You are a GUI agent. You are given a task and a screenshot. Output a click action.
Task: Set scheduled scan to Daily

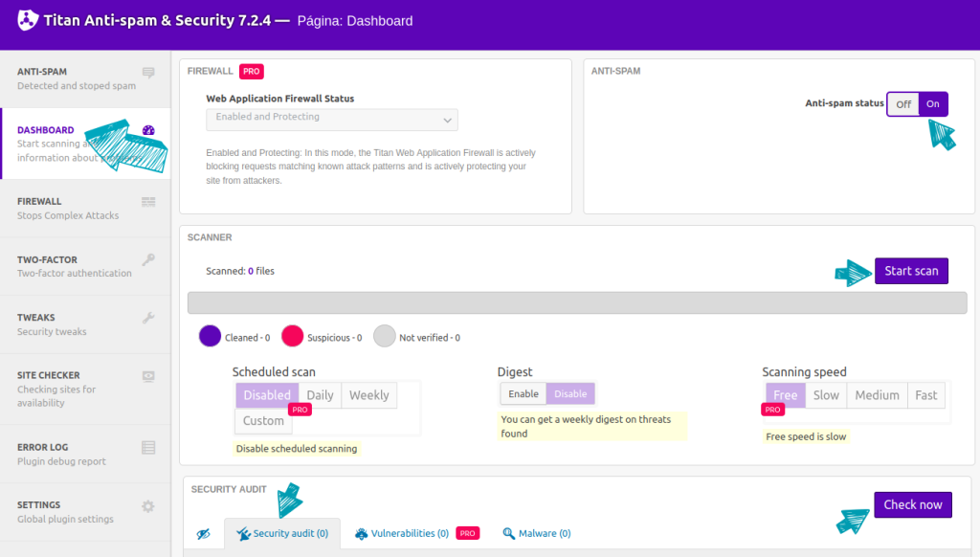[320, 395]
